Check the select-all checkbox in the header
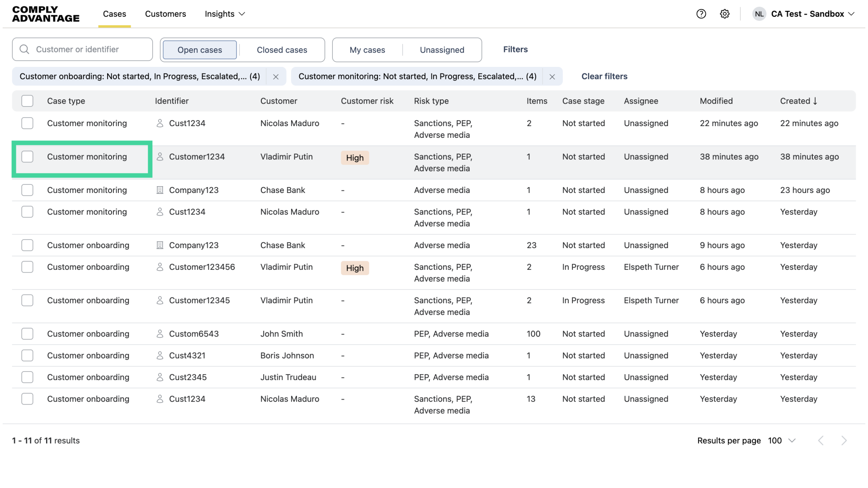 click(x=27, y=101)
